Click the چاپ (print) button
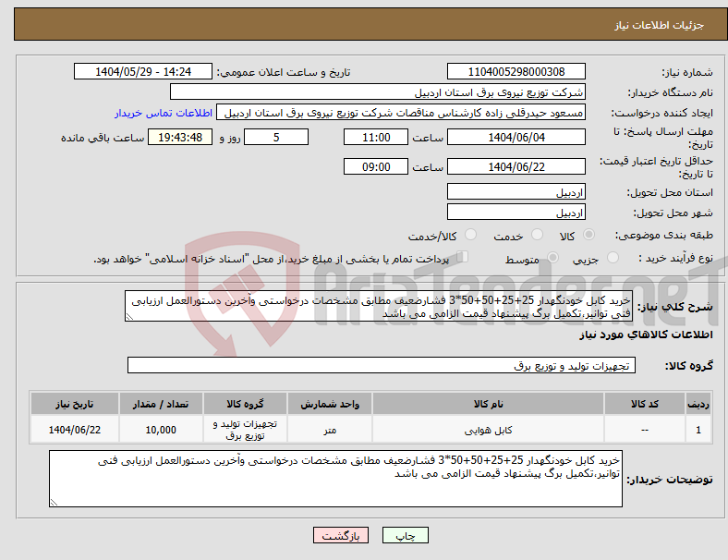 [405, 535]
